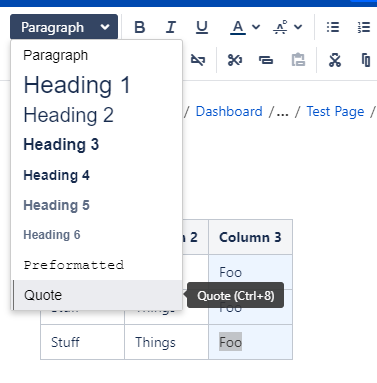Toggle underline formatting
This screenshot has height=383, width=377.
202,27
